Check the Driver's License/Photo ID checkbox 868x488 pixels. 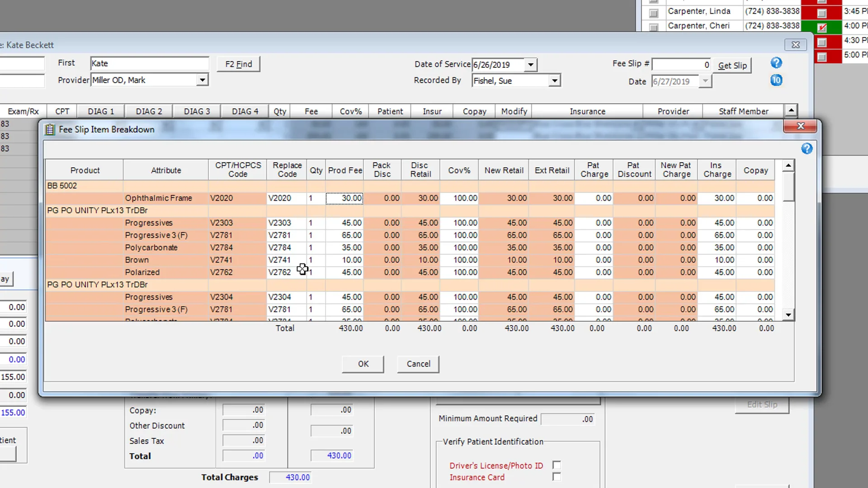pyautogui.click(x=557, y=465)
